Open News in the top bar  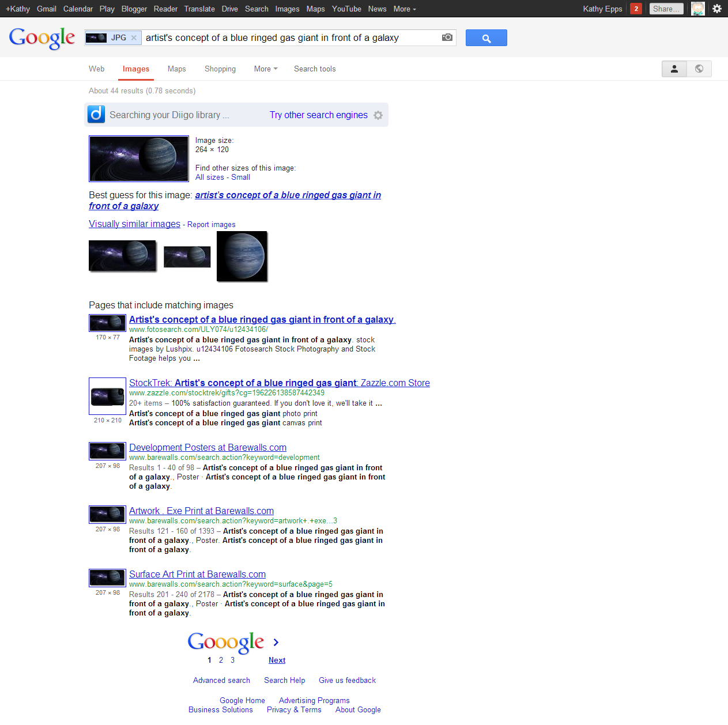point(377,9)
